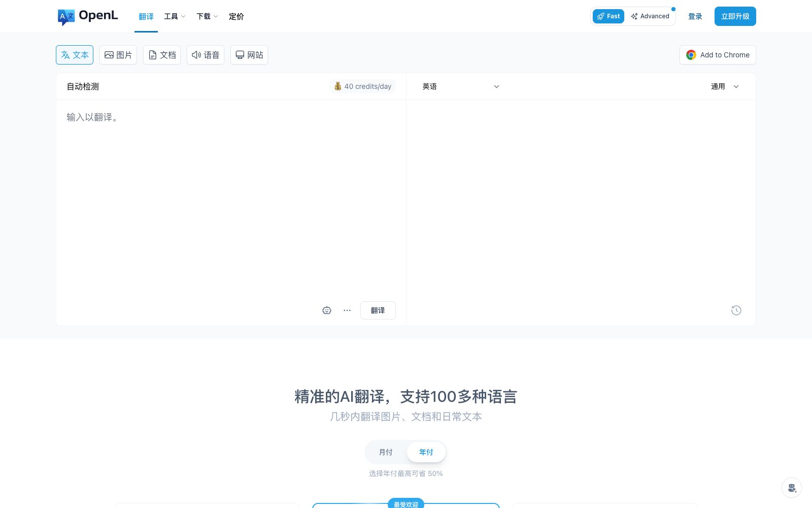812x508 pixels.
Task: Select the 网站 translation tab
Action: point(249,55)
